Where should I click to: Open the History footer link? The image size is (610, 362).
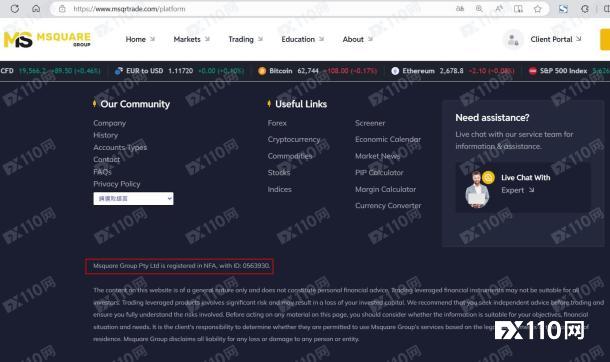105,135
